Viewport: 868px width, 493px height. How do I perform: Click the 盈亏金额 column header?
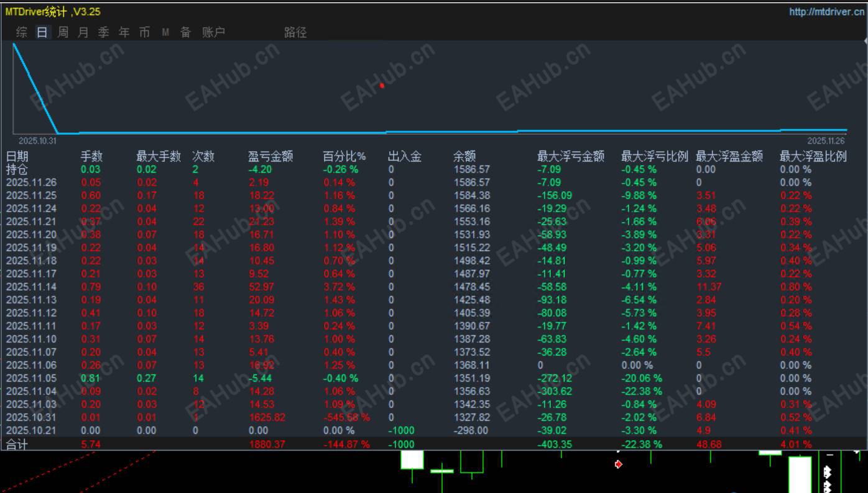270,157
